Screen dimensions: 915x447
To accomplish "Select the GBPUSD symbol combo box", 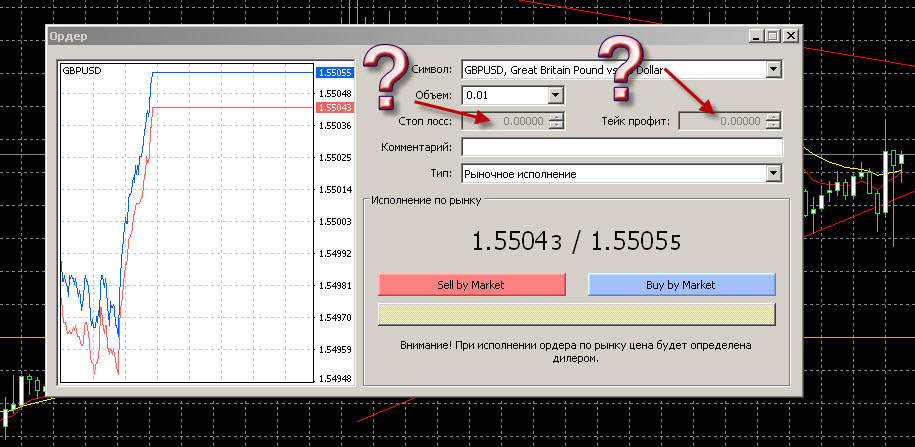I will click(x=621, y=69).
